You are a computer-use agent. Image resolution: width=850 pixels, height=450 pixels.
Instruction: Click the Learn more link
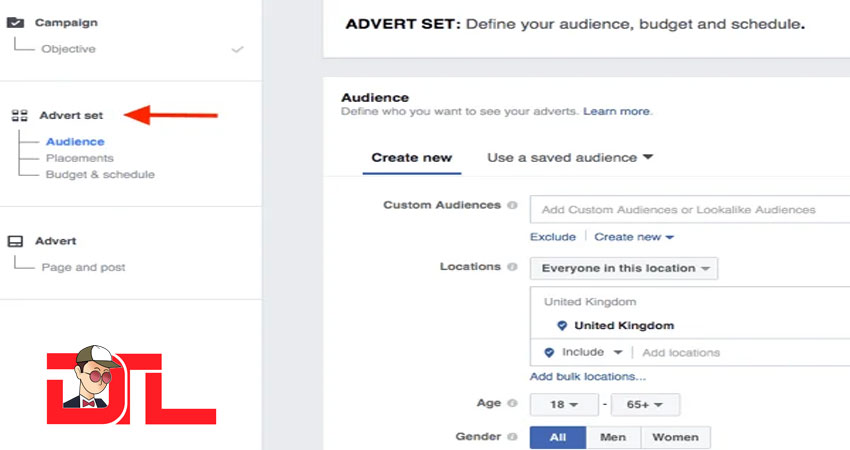[617, 111]
